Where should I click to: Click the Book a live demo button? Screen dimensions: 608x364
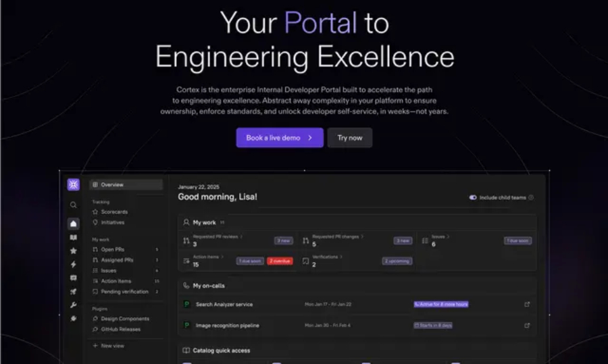click(x=280, y=138)
